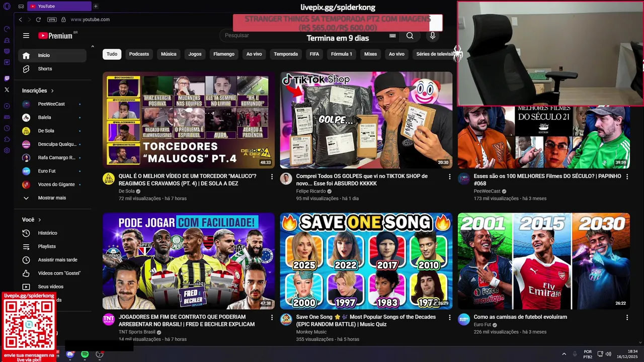The width and height of the screenshot is (644, 362).
Task: Open Vozes do Gigante subscription
Action: (x=52, y=185)
